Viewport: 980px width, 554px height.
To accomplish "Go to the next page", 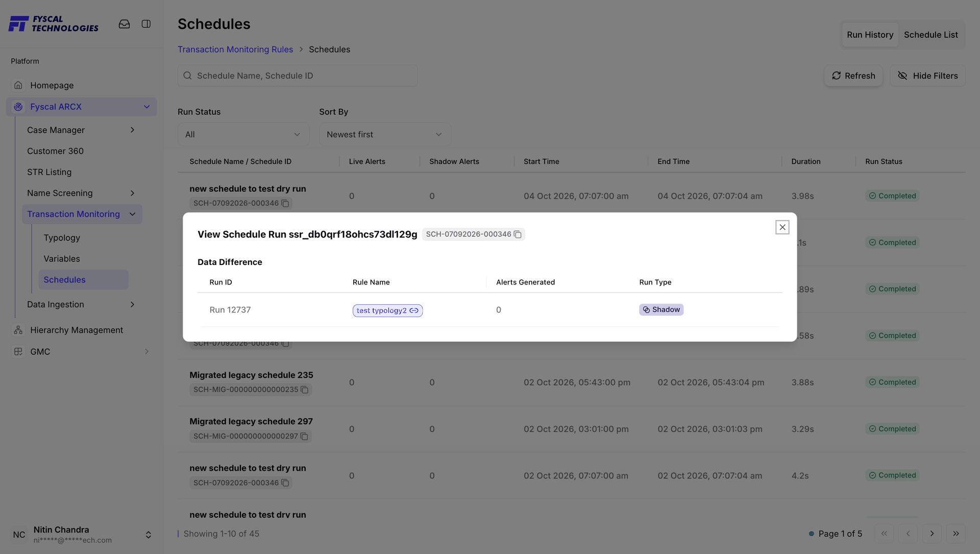I will 932,534.
